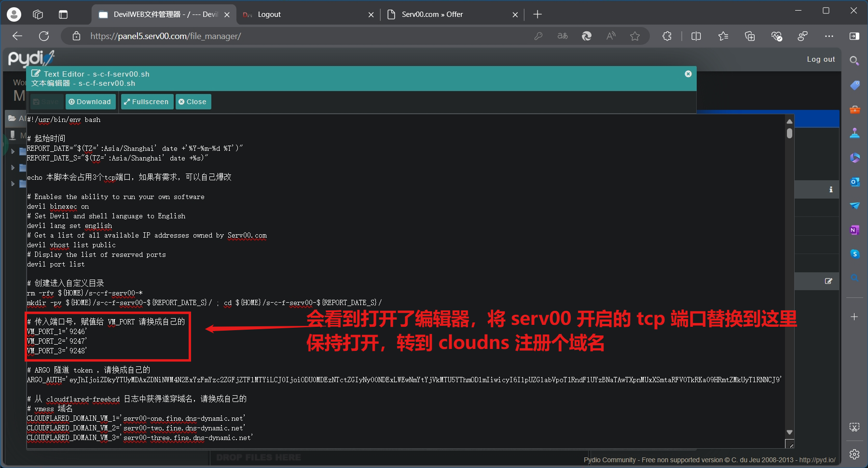Click the read aloud icon
The width and height of the screenshot is (868, 468).
(x=611, y=36)
